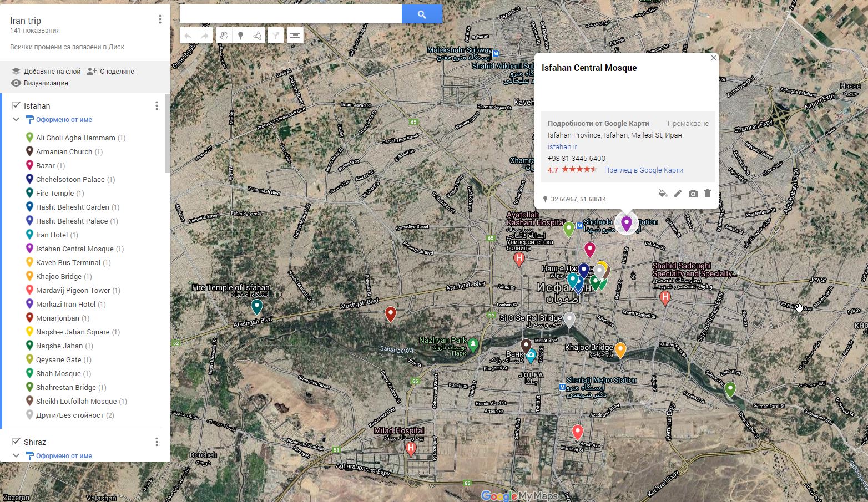Click the Споделяне share button
The image size is (868, 502).
[x=110, y=71]
